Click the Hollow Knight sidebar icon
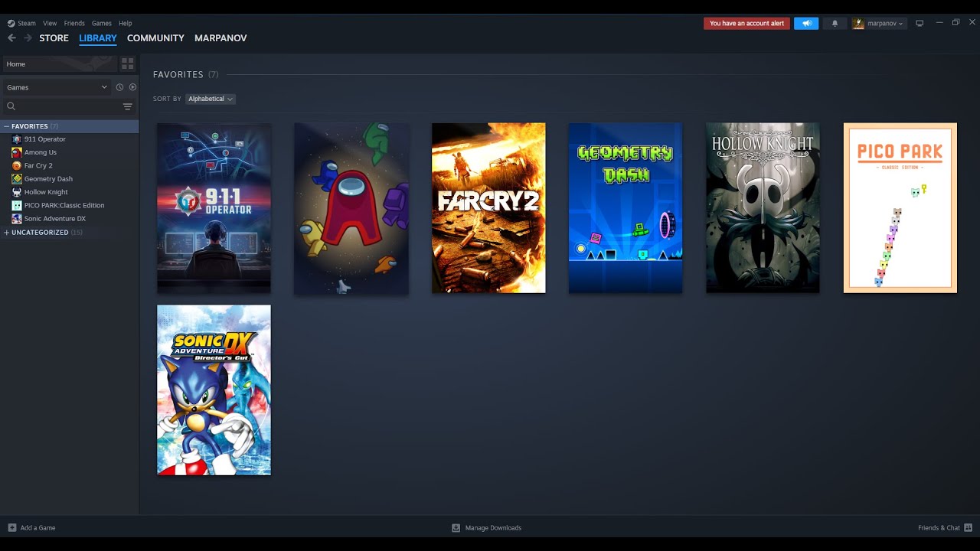 pos(17,192)
